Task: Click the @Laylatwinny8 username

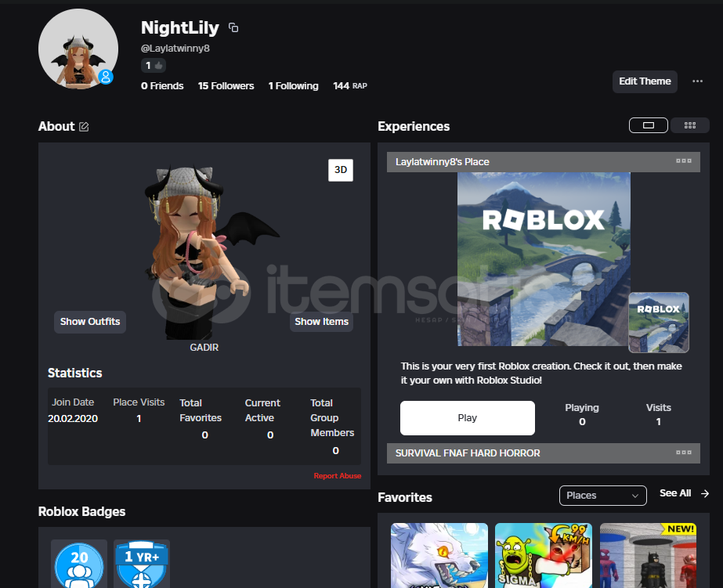Action: click(175, 49)
